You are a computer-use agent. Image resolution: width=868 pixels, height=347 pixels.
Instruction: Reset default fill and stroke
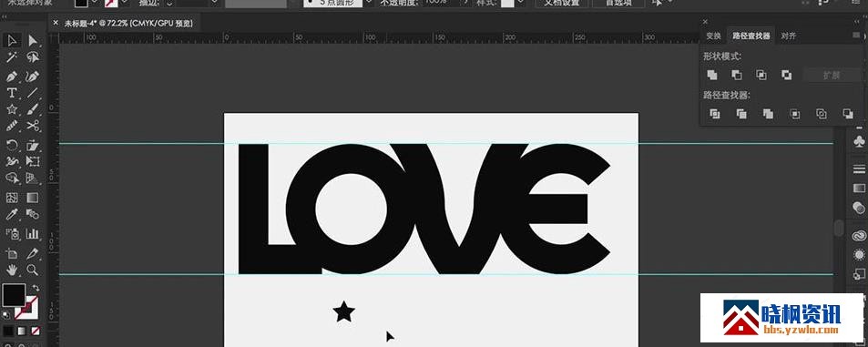point(6,315)
